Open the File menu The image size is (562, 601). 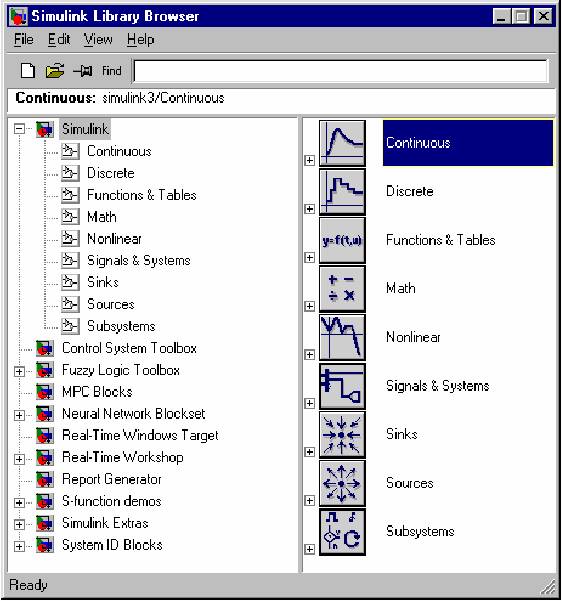click(x=24, y=39)
